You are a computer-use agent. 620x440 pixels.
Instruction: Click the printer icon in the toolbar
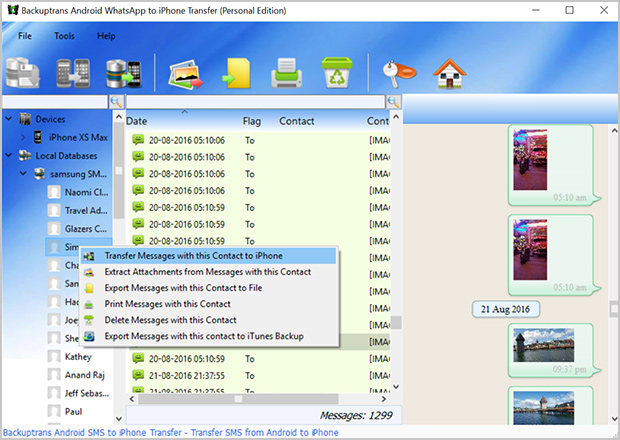[285, 74]
